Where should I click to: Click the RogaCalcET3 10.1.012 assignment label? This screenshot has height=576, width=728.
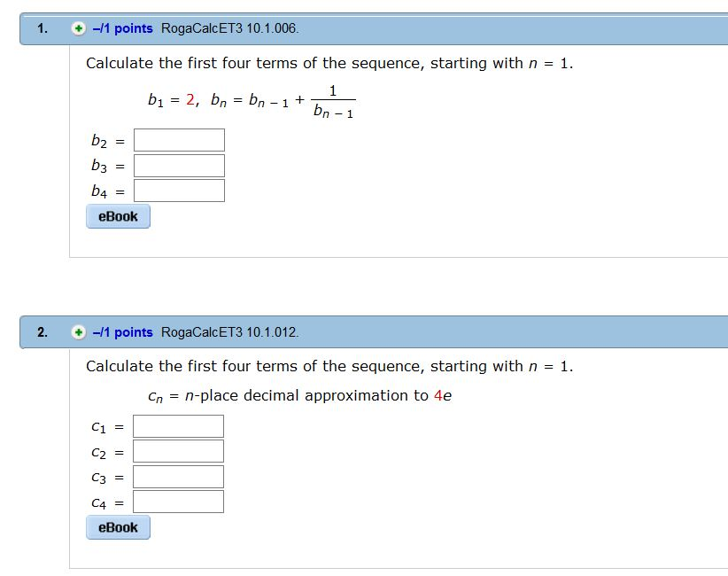pyautogui.click(x=227, y=332)
